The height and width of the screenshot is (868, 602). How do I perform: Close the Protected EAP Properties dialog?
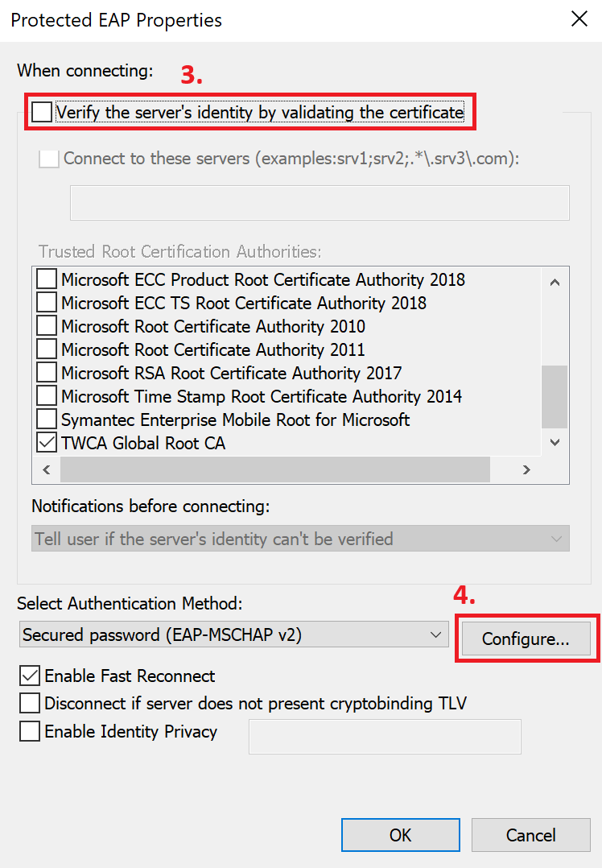pyautogui.click(x=579, y=19)
